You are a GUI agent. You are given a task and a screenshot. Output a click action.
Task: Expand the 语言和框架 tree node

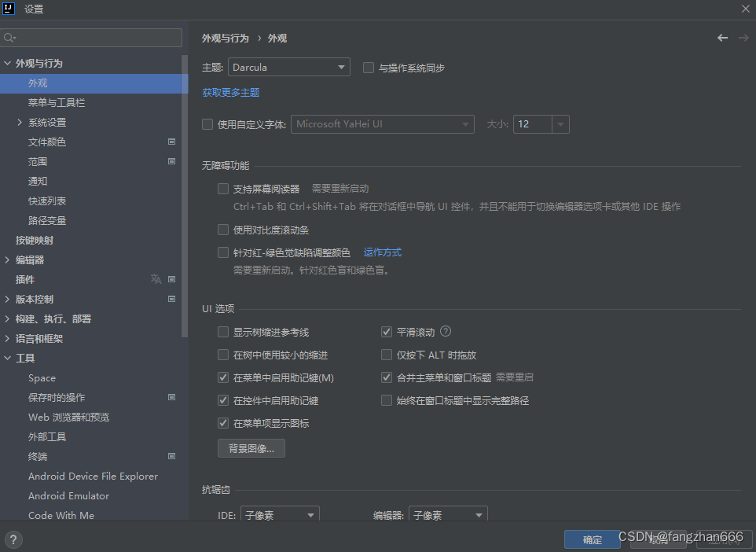tap(7, 339)
